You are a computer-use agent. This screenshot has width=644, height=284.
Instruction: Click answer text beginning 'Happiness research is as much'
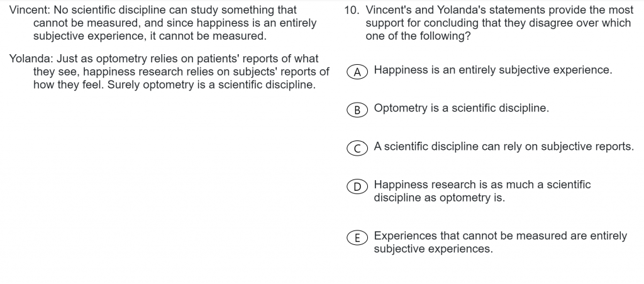coord(482,191)
